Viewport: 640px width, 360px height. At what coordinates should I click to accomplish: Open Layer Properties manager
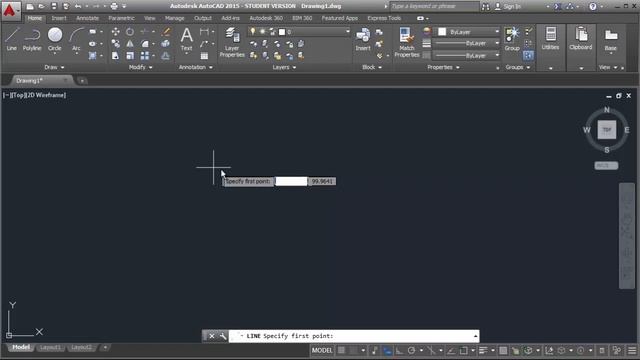click(232, 42)
